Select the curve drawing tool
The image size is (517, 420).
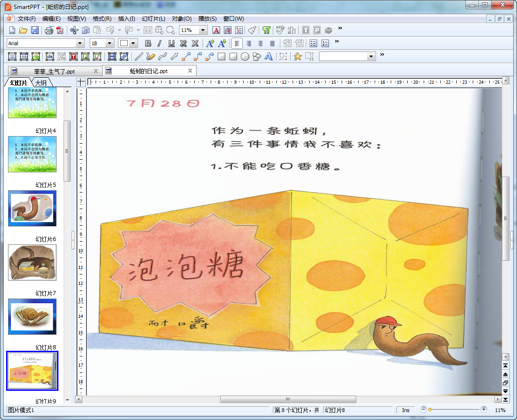(x=163, y=57)
